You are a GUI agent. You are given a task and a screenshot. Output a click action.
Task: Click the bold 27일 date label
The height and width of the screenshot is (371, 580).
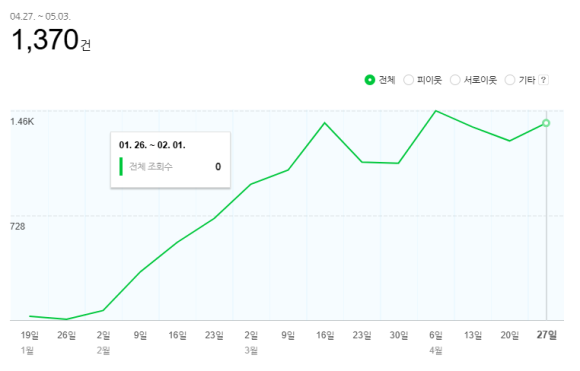click(x=547, y=335)
